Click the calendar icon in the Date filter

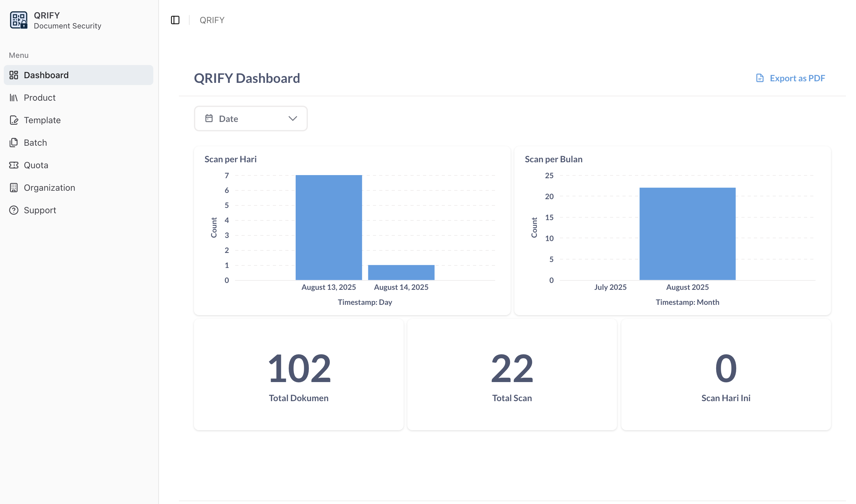tap(209, 118)
